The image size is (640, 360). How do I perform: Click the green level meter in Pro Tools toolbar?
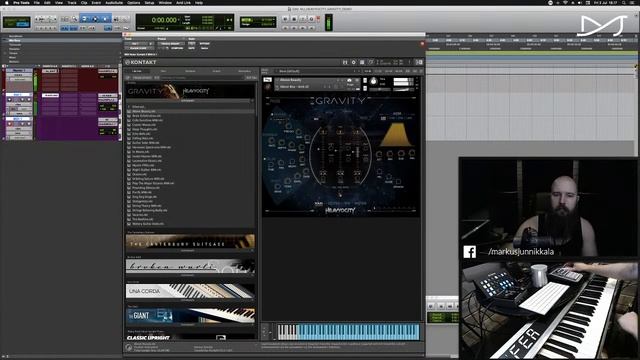click(328, 22)
